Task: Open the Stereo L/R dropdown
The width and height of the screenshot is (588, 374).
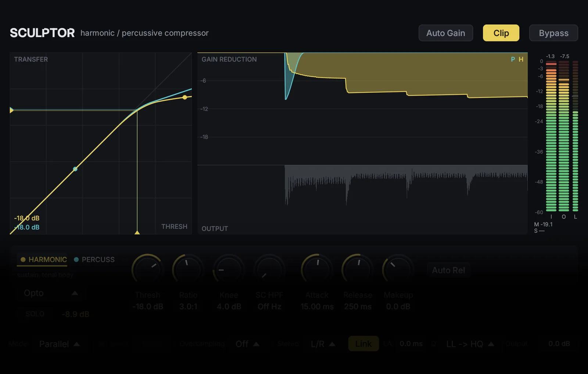Action: click(323, 344)
